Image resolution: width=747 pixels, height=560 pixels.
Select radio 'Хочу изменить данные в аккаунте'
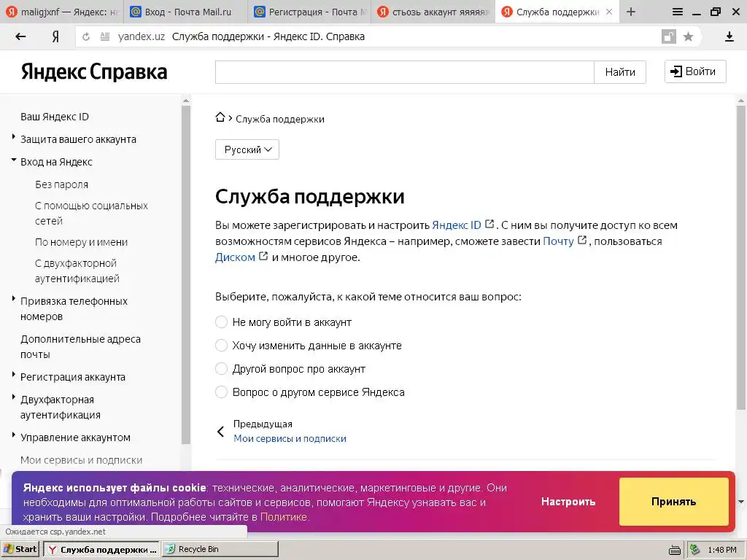tap(221, 345)
